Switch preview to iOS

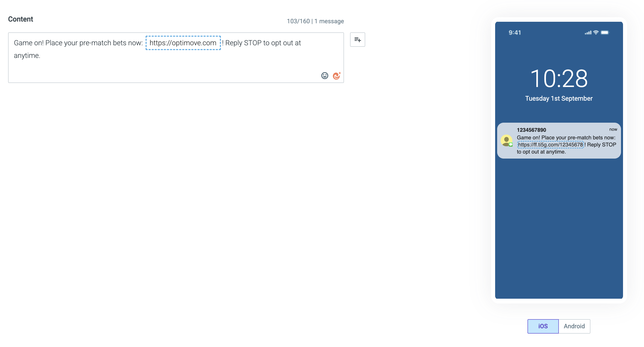(543, 326)
